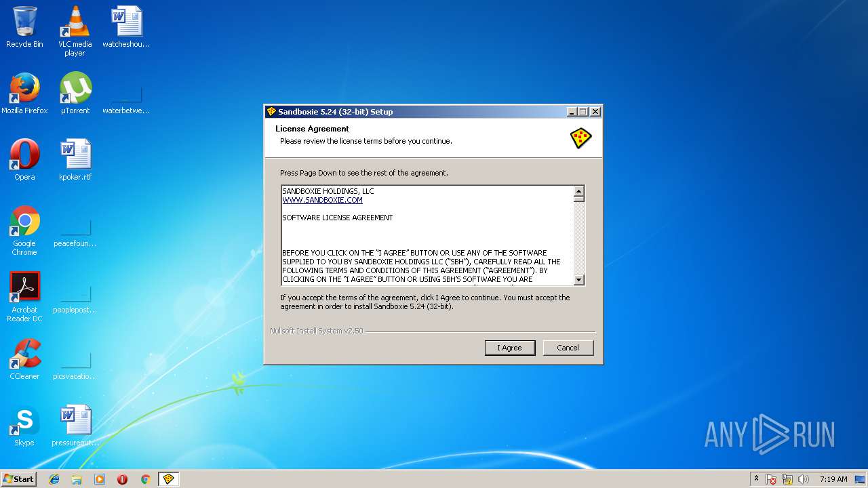Select the pressureout... Word document
The height and width of the screenshot is (488, 868).
click(x=75, y=426)
